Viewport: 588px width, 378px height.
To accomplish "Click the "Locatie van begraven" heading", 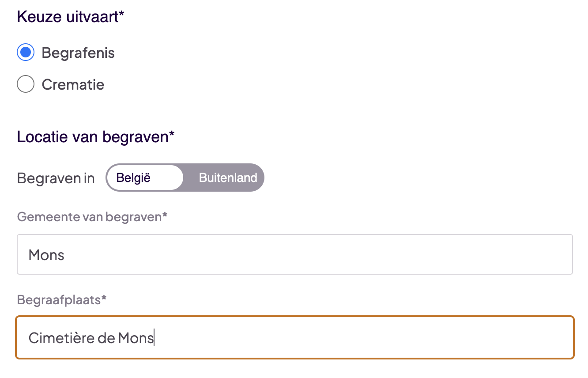I will coord(92,137).
